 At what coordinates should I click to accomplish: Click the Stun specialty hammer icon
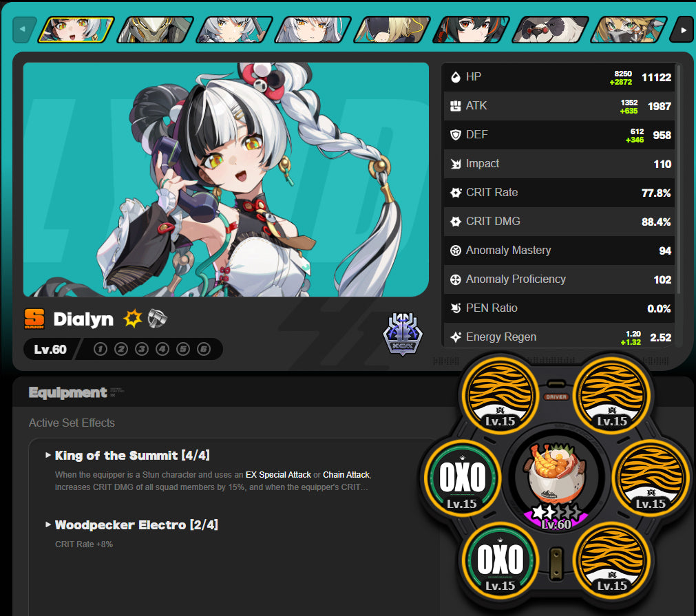157,318
